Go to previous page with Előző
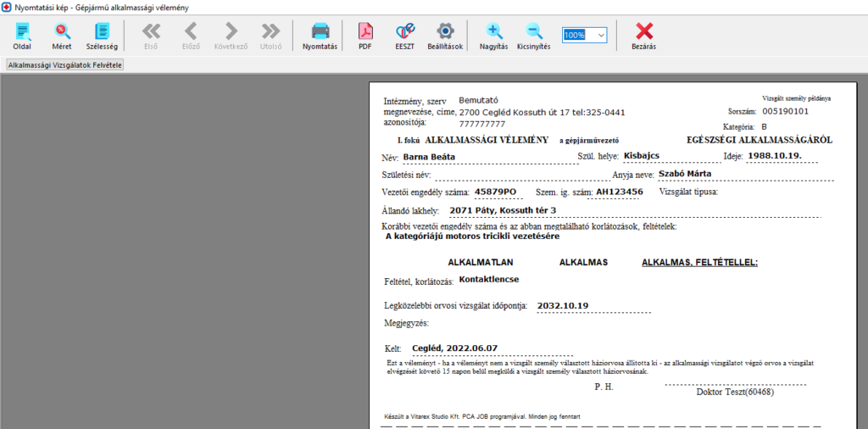This screenshot has height=429, width=868. coord(191,36)
